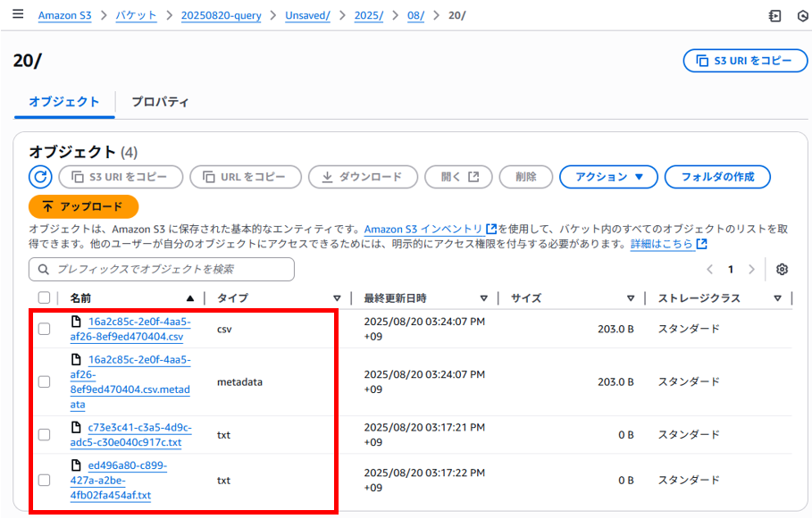Check the box for csv.metadata file

coord(45,381)
